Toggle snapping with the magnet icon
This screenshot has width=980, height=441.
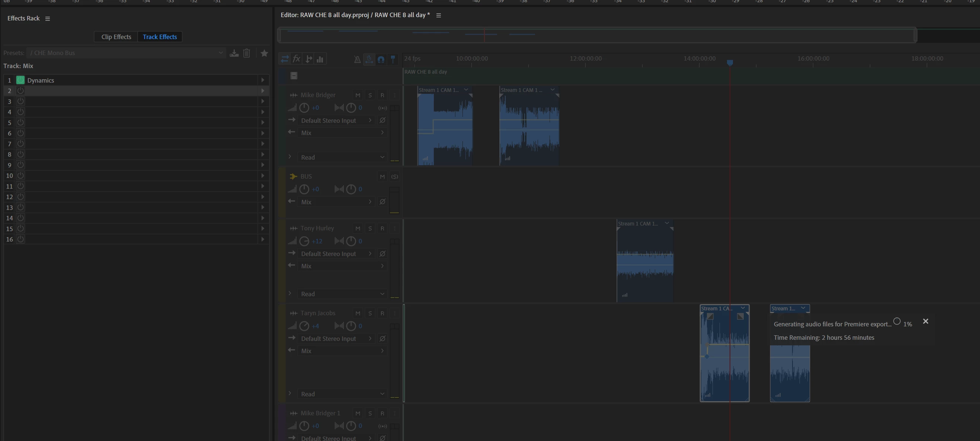(381, 59)
